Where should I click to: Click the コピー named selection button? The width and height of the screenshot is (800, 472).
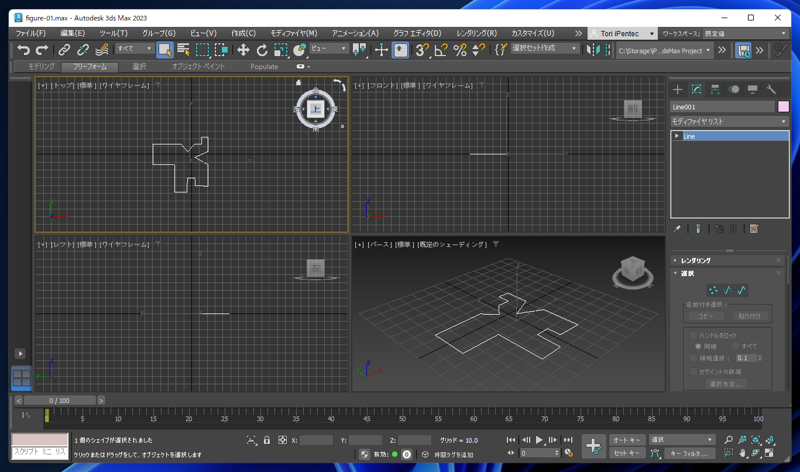[x=706, y=316]
